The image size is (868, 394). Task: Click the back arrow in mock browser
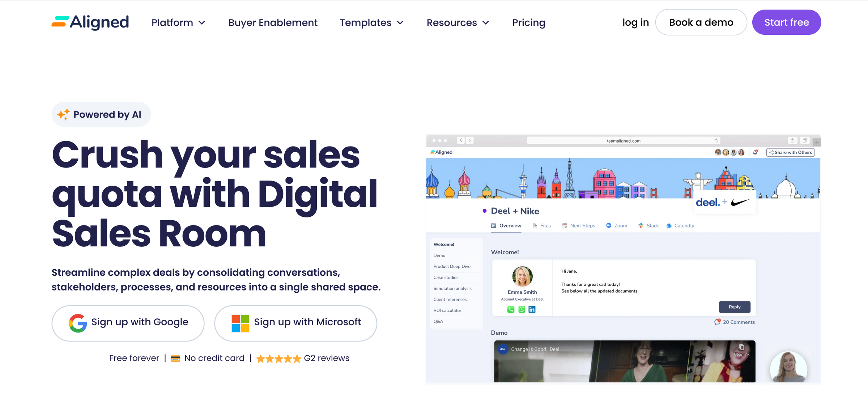tap(461, 140)
